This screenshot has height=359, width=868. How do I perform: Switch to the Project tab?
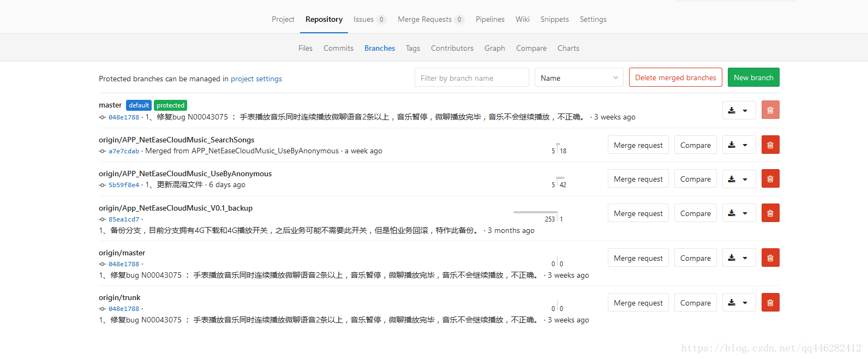pyautogui.click(x=283, y=19)
